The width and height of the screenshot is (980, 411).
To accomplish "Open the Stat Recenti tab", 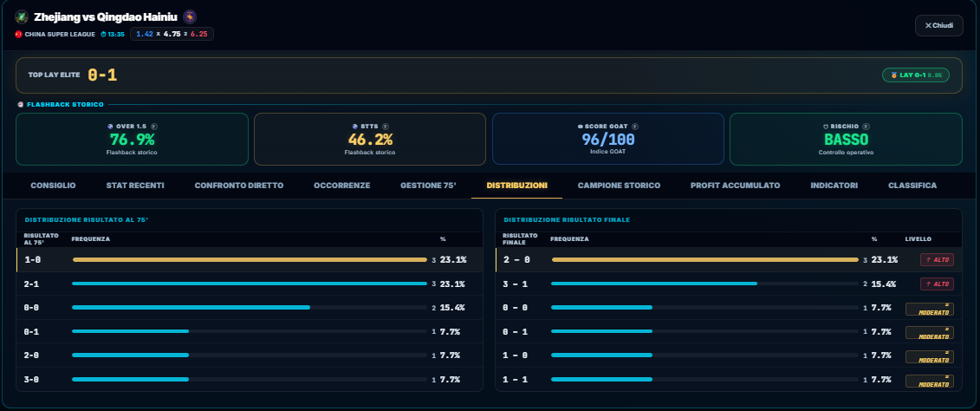I will [x=135, y=186].
